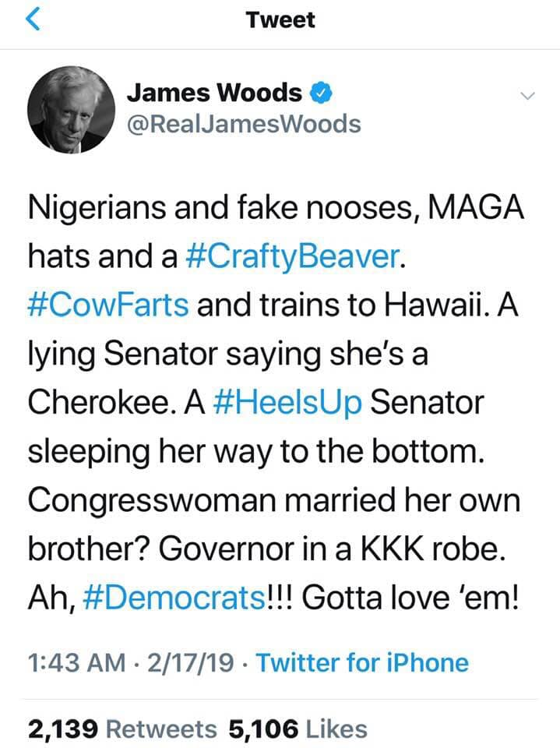The width and height of the screenshot is (560, 748).
Task: View the 2,139 Retweets list
Action: pyautogui.click(x=122, y=729)
